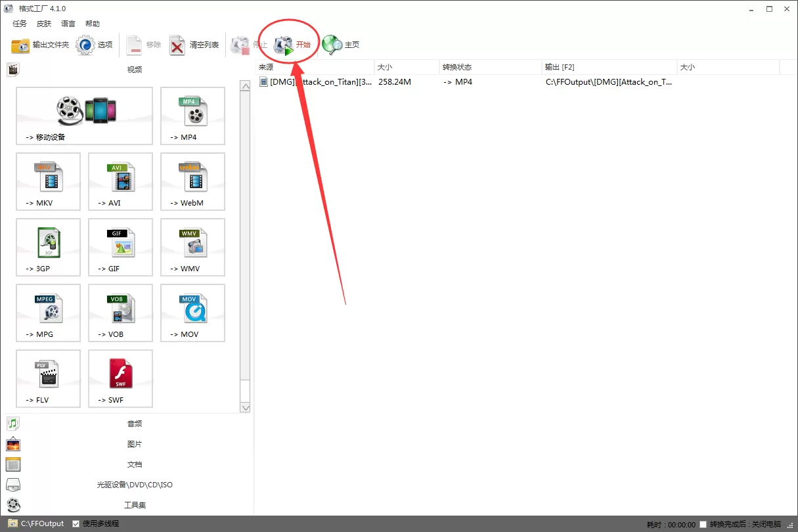The image size is (798, 532).
Task: Click format list scrollbar down arrow
Action: click(x=246, y=408)
